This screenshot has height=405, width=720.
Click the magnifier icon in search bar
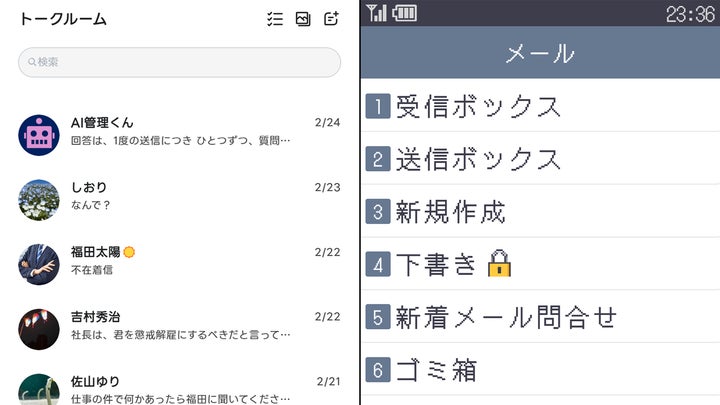(32, 62)
